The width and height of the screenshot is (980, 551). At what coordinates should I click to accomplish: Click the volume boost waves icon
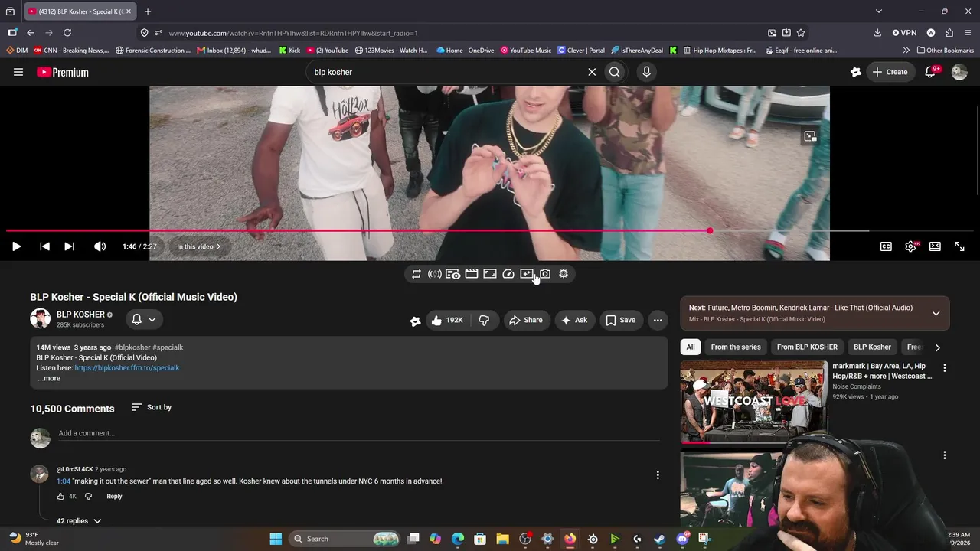[x=435, y=274]
